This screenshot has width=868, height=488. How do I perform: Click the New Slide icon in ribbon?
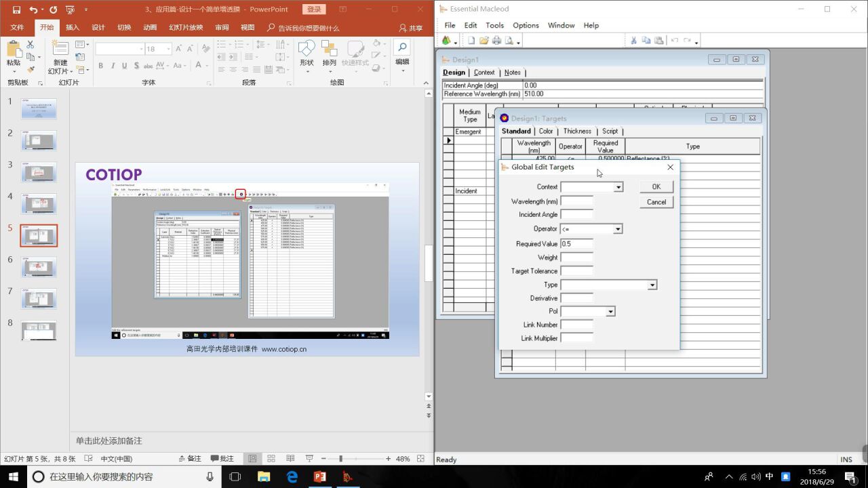click(x=60, y=49)
